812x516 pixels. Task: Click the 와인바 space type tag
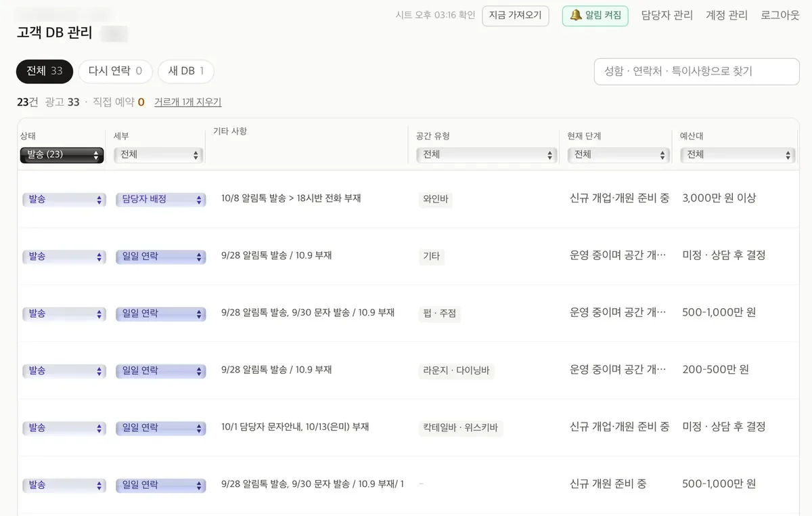[435, 199]
